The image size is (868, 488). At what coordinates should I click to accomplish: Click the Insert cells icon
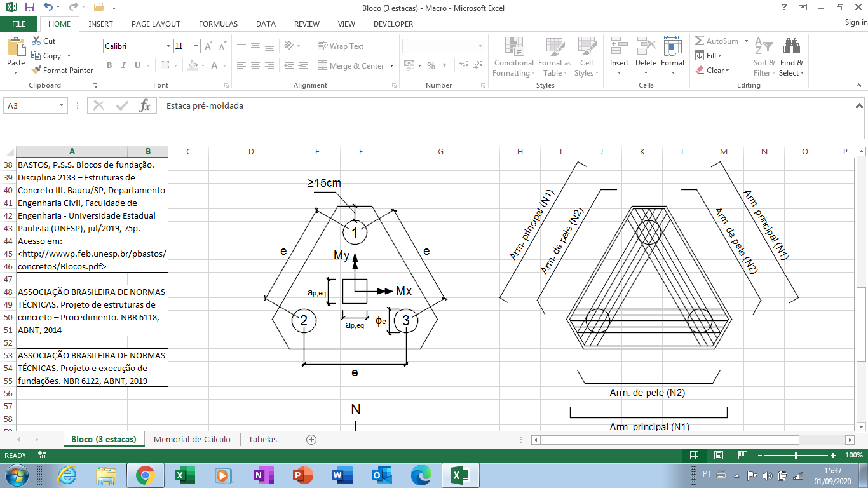tap(619, 47)
